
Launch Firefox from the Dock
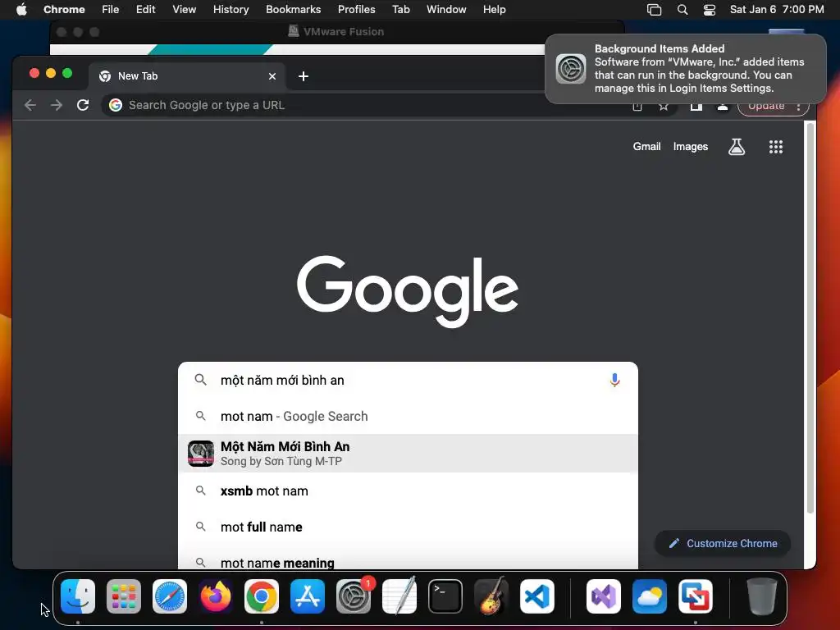coord(216,596)
